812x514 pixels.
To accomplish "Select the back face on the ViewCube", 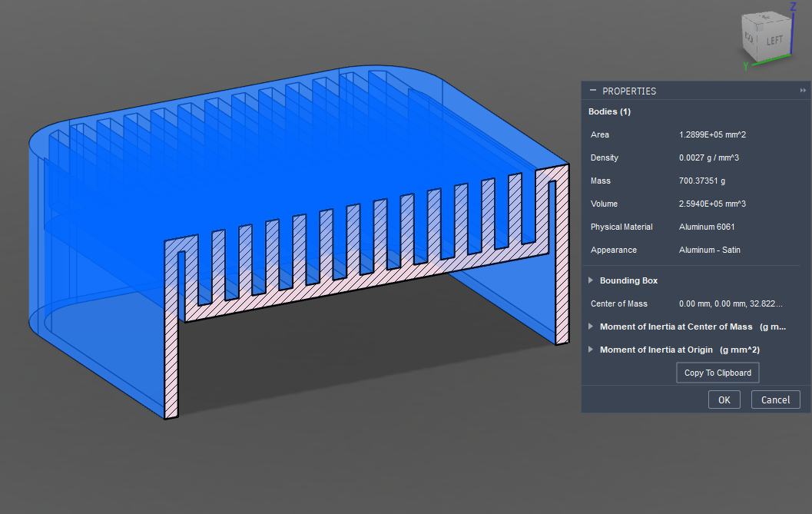I will click(x=748, y=38).
